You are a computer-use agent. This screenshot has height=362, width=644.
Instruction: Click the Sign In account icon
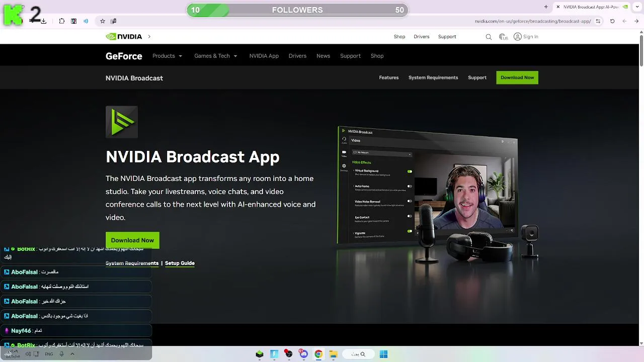(x=517, y=37)
